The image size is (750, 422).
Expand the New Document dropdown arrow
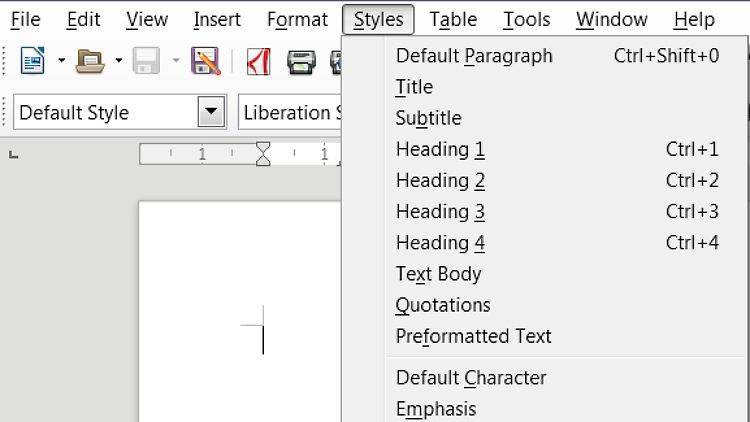tap(62, 60)
